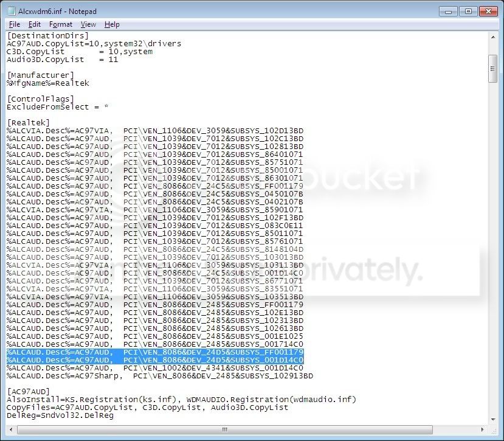The height and width of the screenshot is (441, 504).
Task: Click the %MfgName%=Realtek line
Action: click(48, 83)
